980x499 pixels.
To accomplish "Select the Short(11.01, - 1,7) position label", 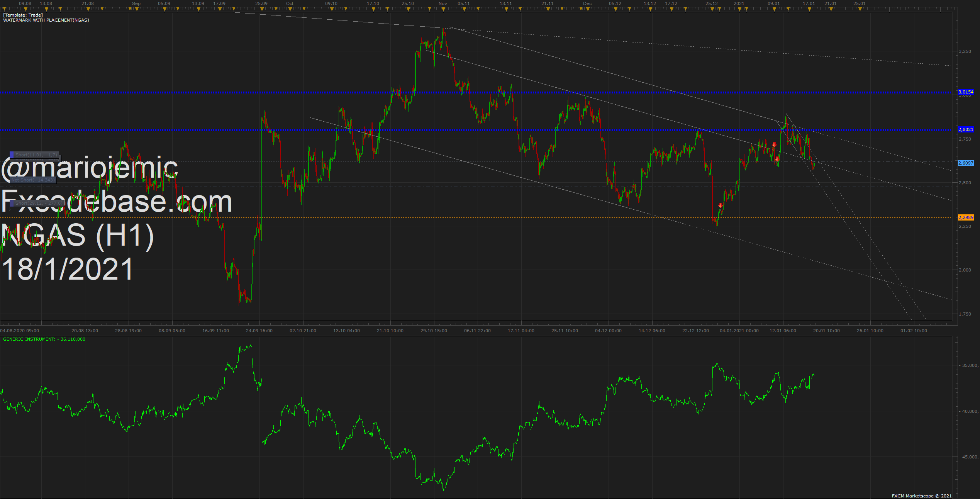I will pyautogui.click(x=34, y=155).
